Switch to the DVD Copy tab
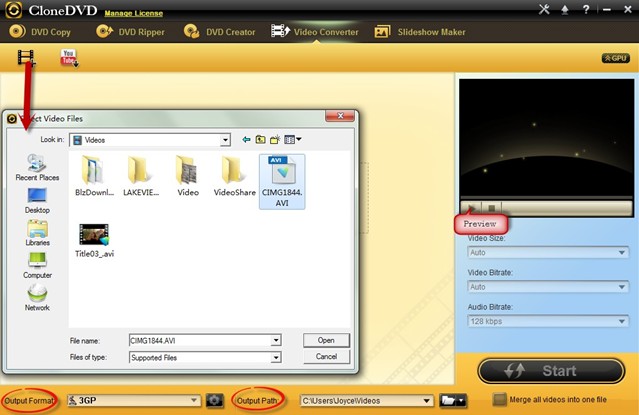This screenshot has height=415, width=639. 40,32
